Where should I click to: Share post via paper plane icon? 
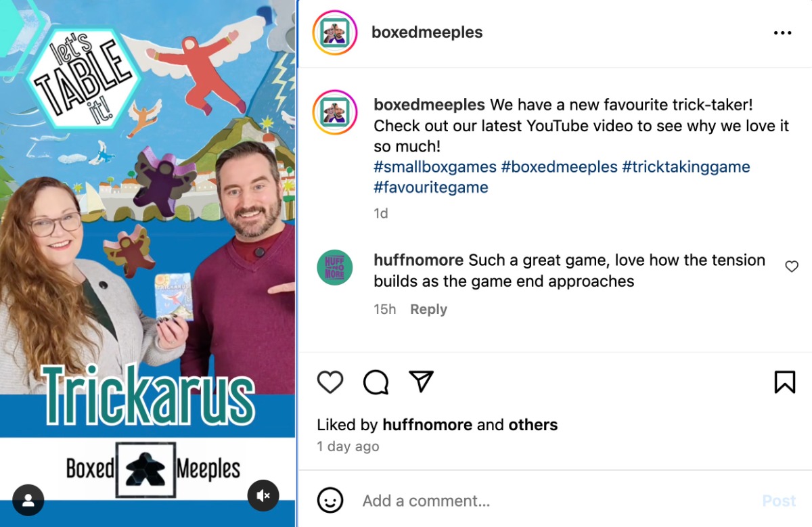[x=421, y=382]
